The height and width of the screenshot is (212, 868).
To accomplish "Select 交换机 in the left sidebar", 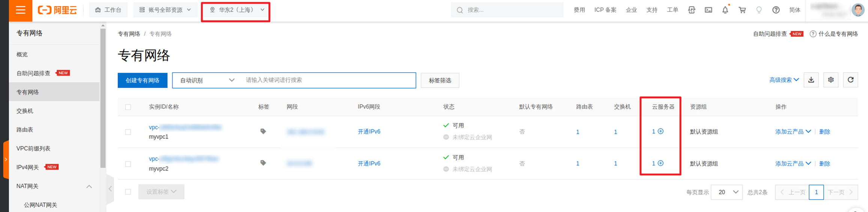I will [25, 111].
